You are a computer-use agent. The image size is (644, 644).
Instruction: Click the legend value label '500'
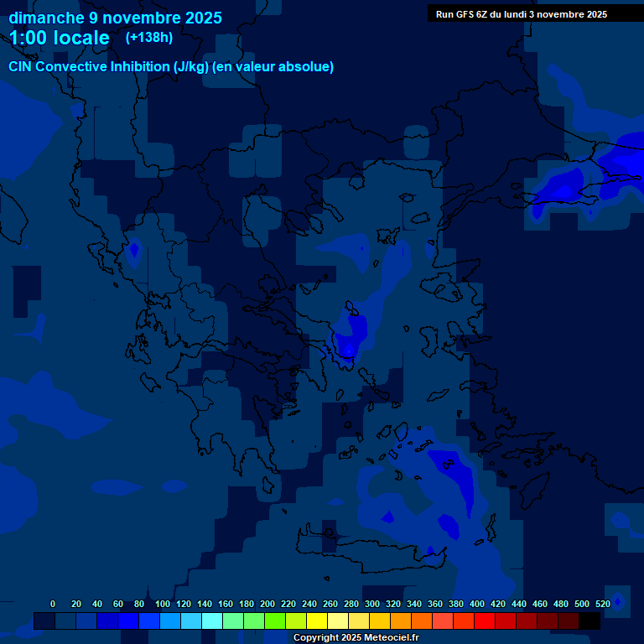pos(582,604)
